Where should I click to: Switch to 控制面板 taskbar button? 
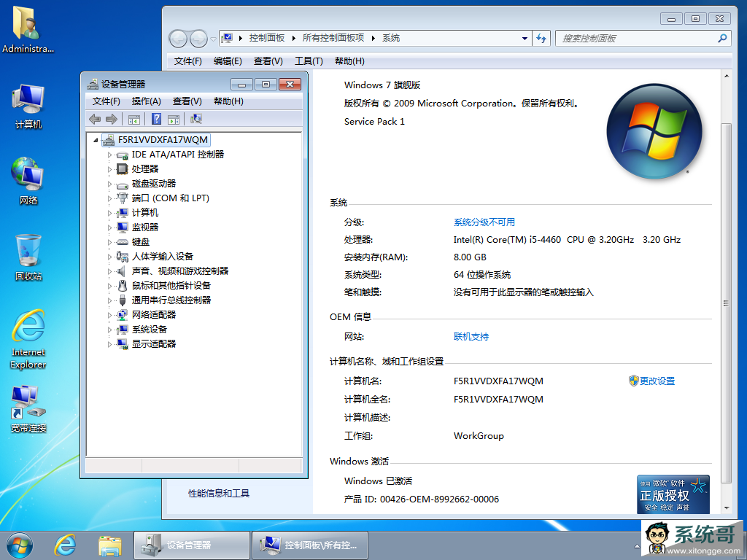310,545
